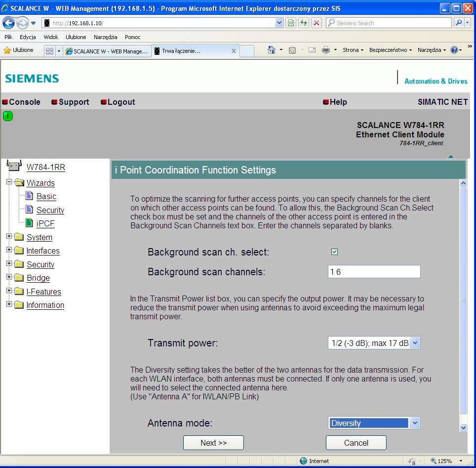Open the Widok menu
The height and width of the screenshot is (468, 476).
pyautogui.click(x=51, y=37)
